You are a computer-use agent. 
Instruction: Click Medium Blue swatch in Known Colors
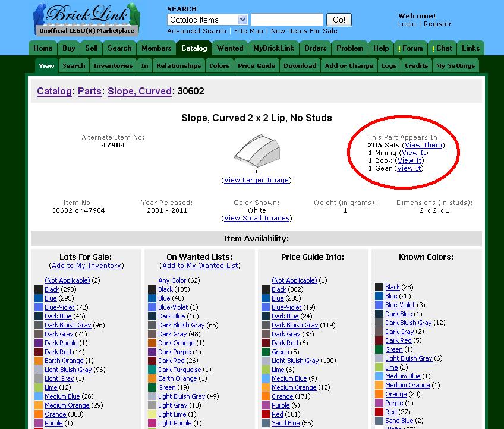click(379, 376)
